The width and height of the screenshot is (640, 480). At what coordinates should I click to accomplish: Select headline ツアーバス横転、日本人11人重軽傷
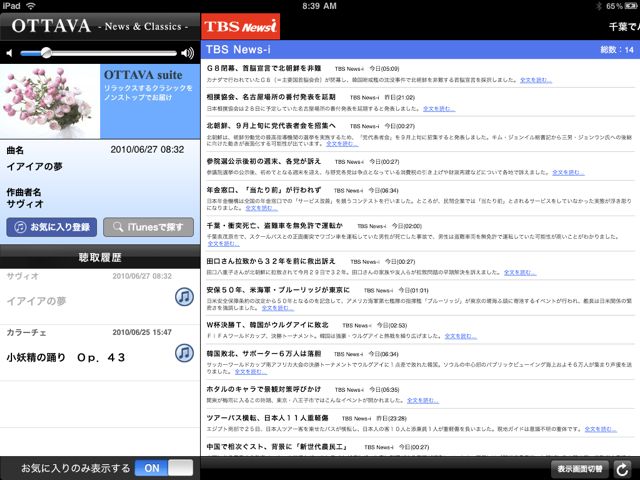coord(267,418)
